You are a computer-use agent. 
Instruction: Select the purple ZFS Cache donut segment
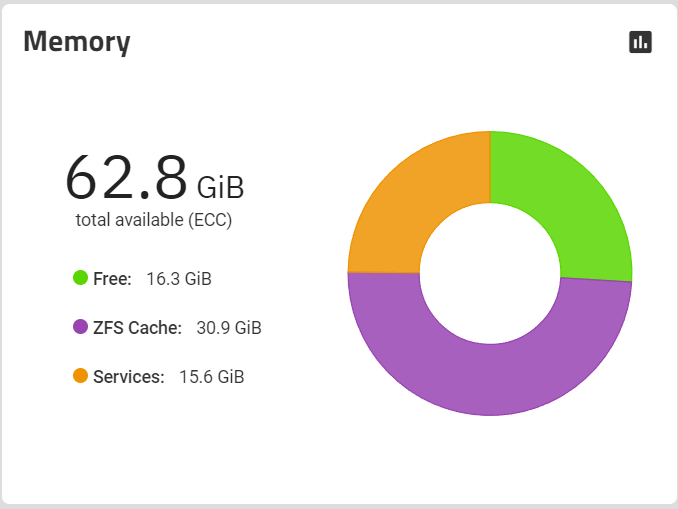pos(489,381)
